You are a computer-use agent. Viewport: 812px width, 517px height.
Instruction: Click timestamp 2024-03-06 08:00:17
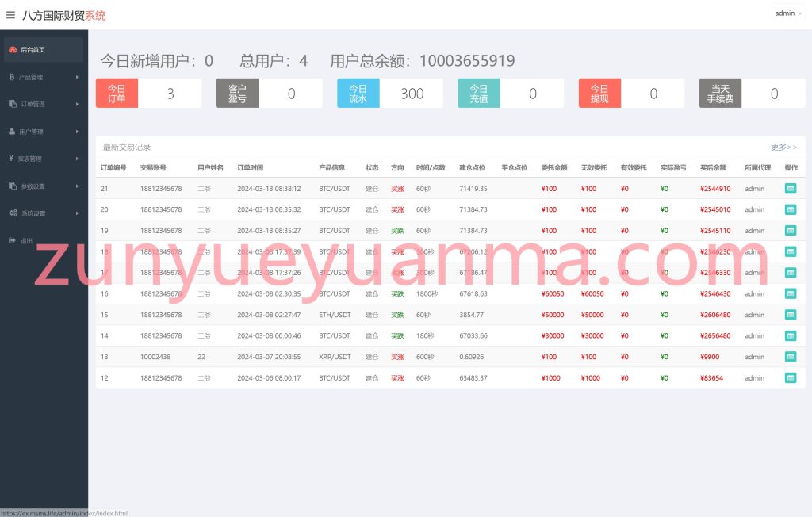(269, 378)
